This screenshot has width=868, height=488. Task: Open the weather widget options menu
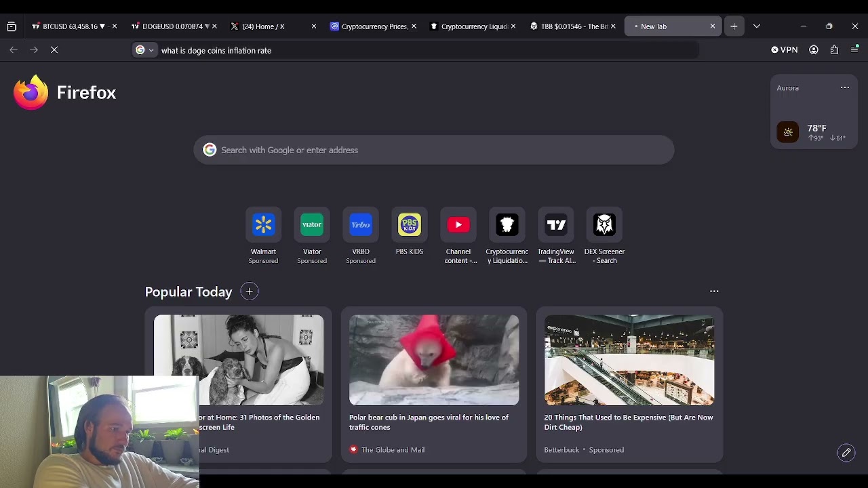[845, 87]
